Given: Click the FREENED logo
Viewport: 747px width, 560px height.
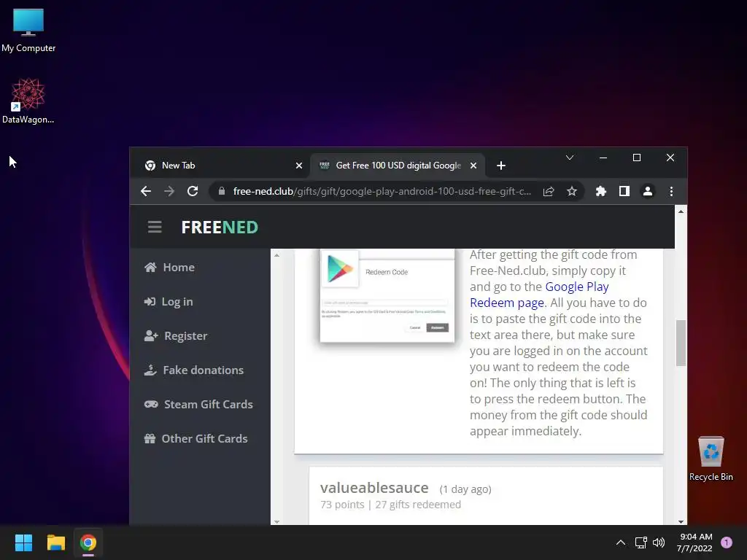Looking at the screenshot, I should point(220,227).
